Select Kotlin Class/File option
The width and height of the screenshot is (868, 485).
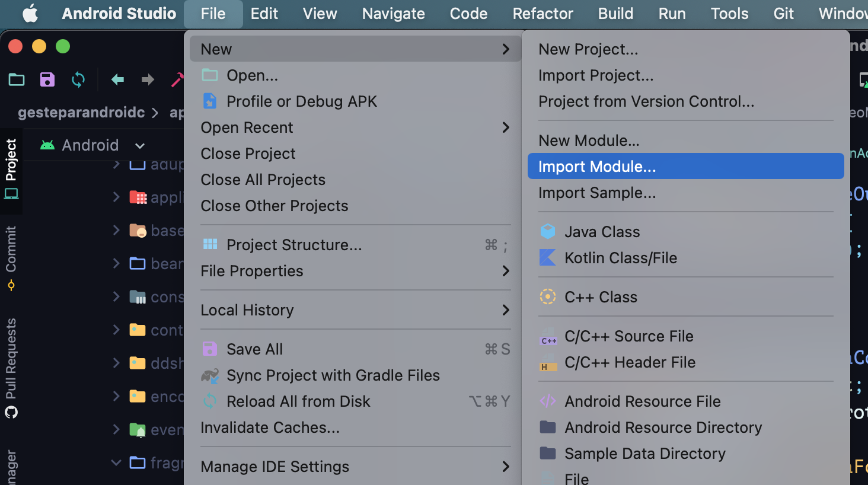[620, 258]
